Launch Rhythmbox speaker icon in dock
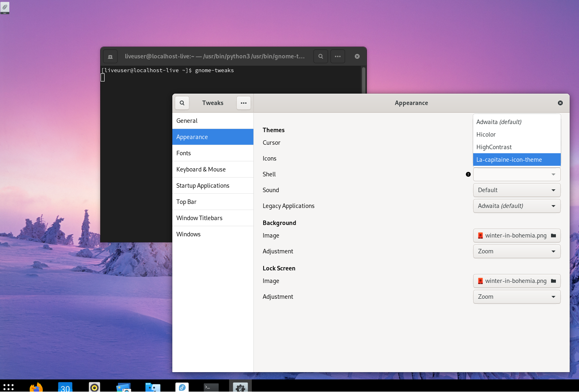Image resolution: width=579 pixels, height=392 pixels. click(94, 387)
